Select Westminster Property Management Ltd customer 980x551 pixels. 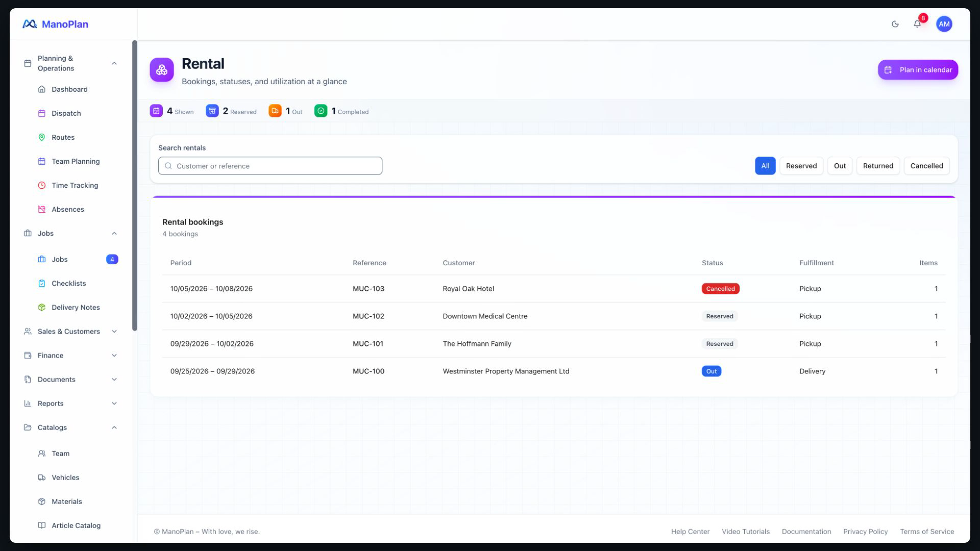coord(506,371)
